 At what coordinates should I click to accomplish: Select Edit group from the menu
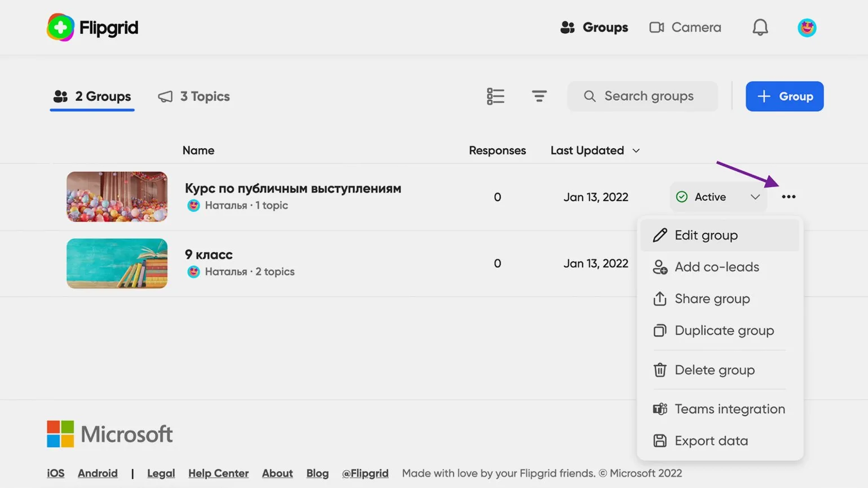(x=706, y=235)
